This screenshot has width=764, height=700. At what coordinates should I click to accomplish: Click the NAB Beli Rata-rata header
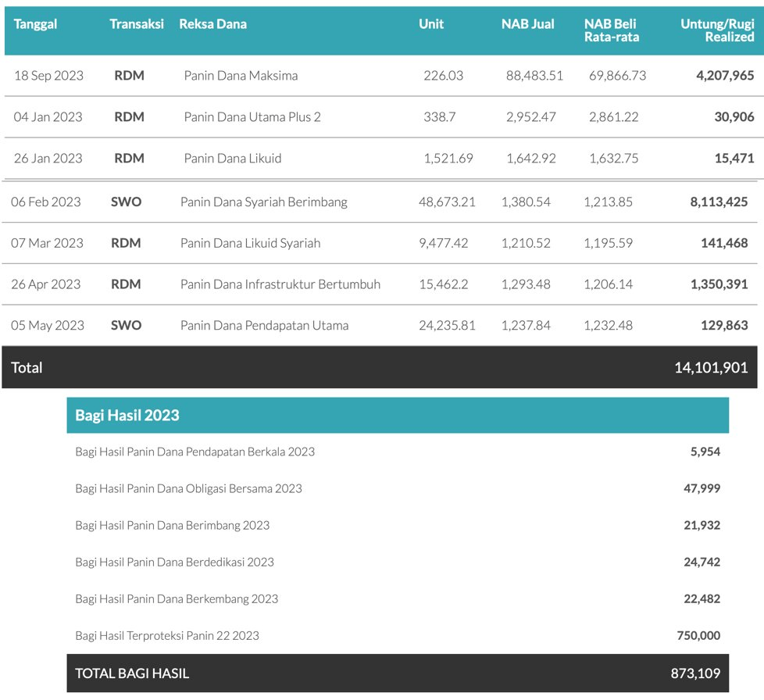612,30
